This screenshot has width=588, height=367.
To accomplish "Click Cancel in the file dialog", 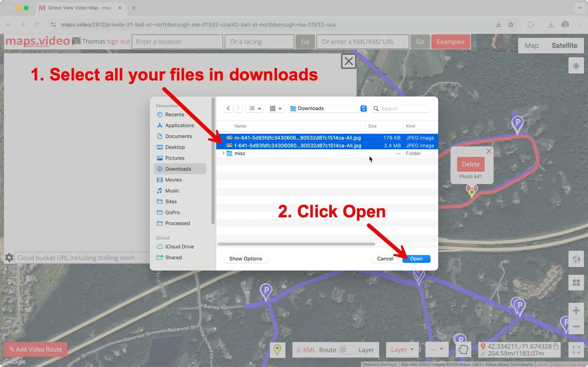I will point(385,259).
